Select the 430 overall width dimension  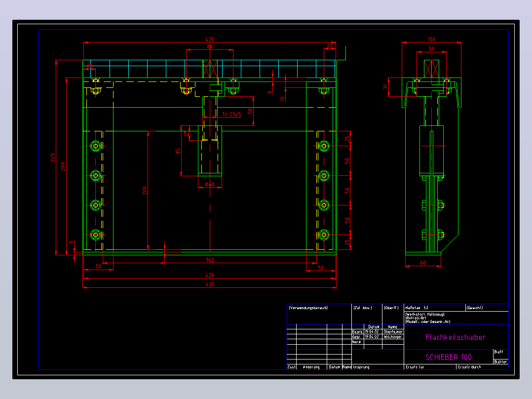(210, 284)
